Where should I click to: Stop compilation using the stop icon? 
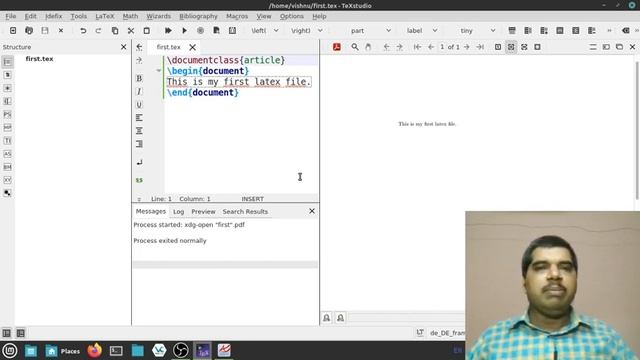200,31
